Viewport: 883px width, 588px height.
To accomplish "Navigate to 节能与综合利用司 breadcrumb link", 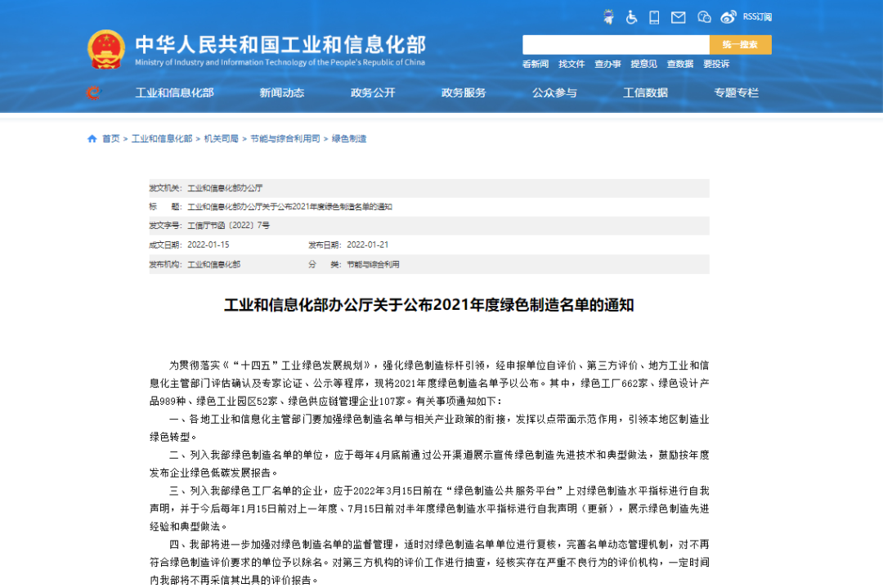I will coord(285,139).
